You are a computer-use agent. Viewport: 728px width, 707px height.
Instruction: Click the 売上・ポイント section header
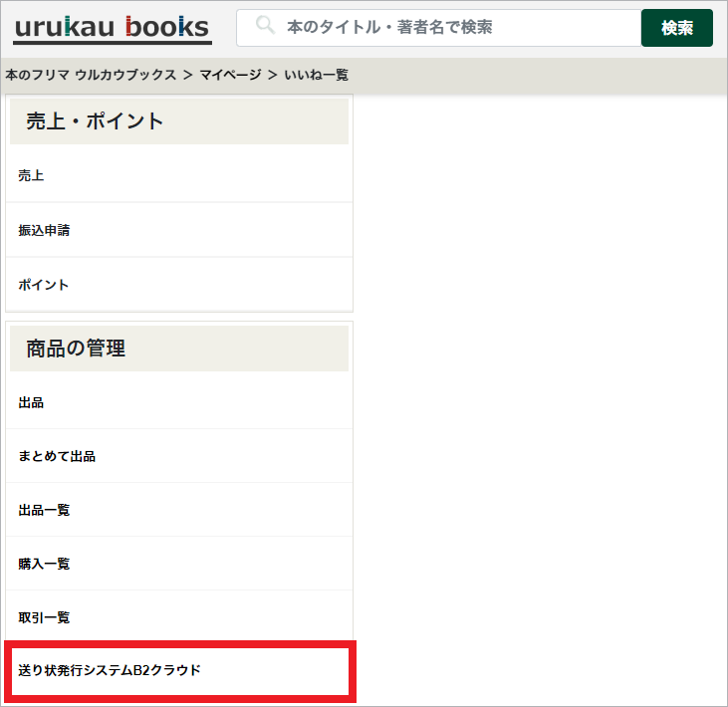pyautogui.click(x=179, y=121)
